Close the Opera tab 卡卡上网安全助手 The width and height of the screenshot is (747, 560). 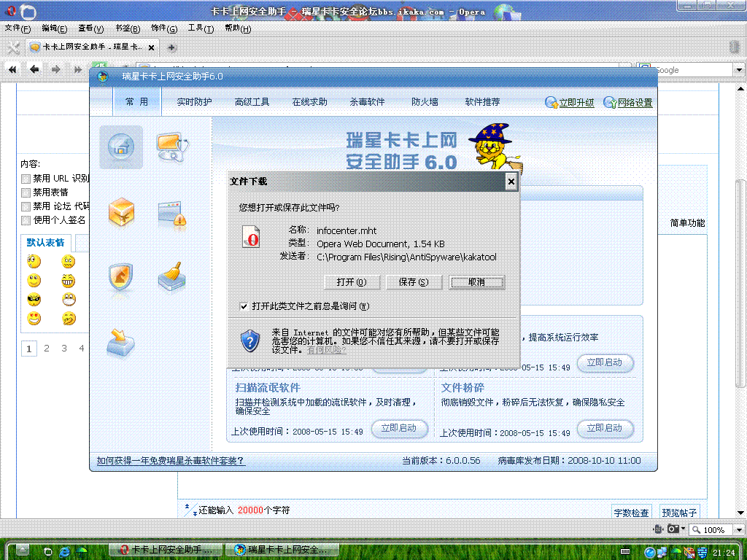[x=151, y=47]
